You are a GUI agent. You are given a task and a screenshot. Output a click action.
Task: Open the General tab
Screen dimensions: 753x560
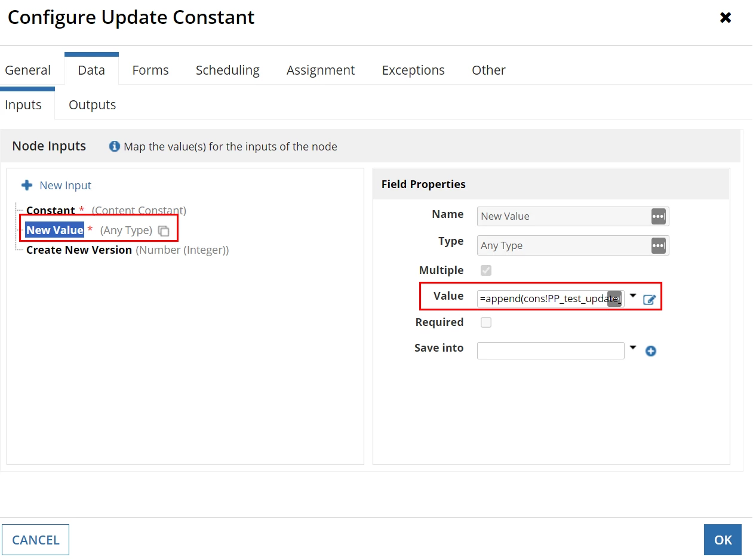click(27, 70)
